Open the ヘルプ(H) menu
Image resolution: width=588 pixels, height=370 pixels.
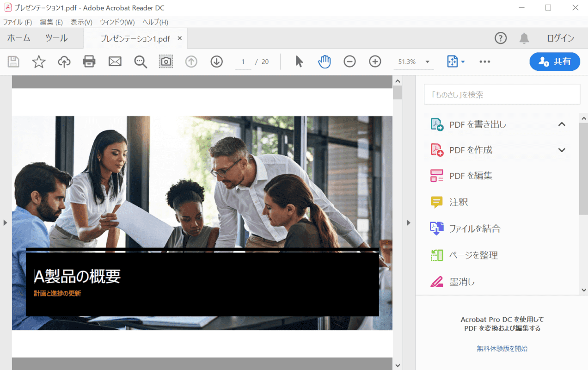pos(155,22)
